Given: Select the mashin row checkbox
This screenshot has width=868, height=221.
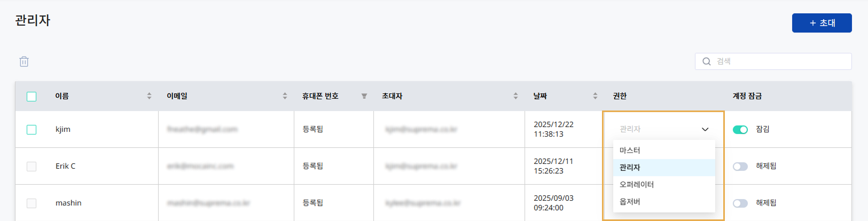Looking at the screenshot, I should pos(32,203).
